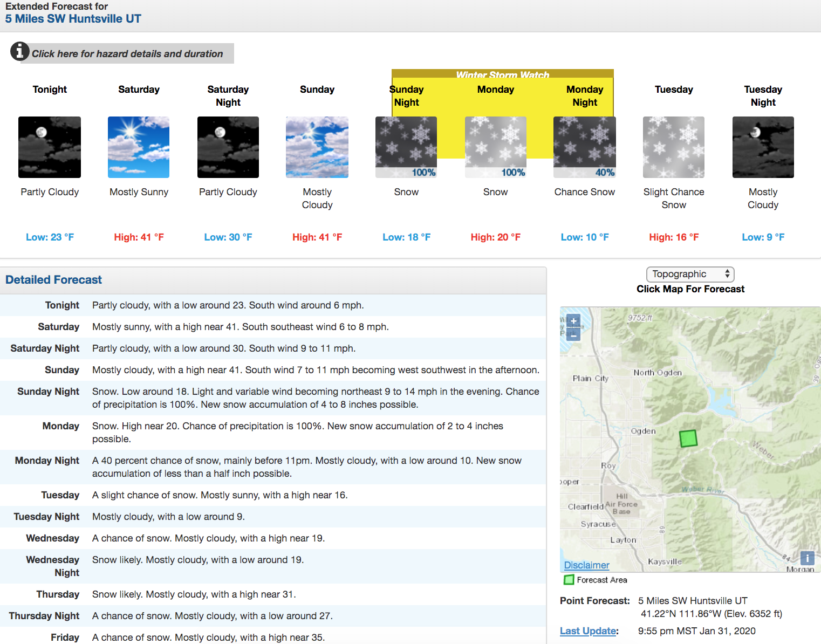821x644 pixels.
Task: Click Chance Snow label under Monday Night
Action: pyautogui.click(x=585, y=192)
